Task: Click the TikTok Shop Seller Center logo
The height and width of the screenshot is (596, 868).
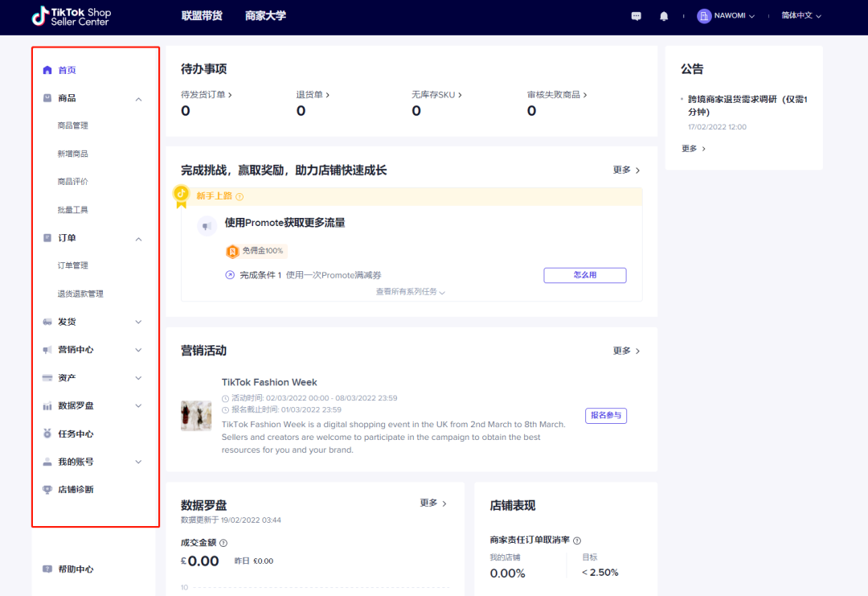Action: [72, 16]
